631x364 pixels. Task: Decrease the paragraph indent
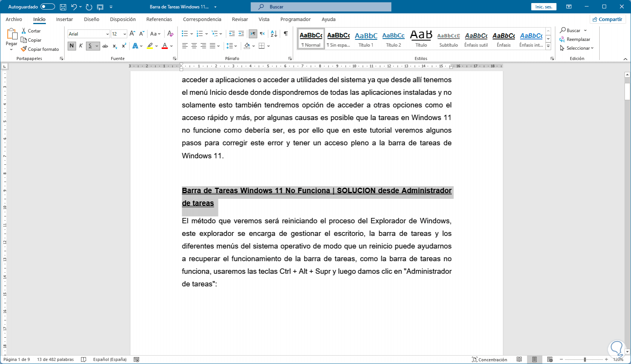232,34
